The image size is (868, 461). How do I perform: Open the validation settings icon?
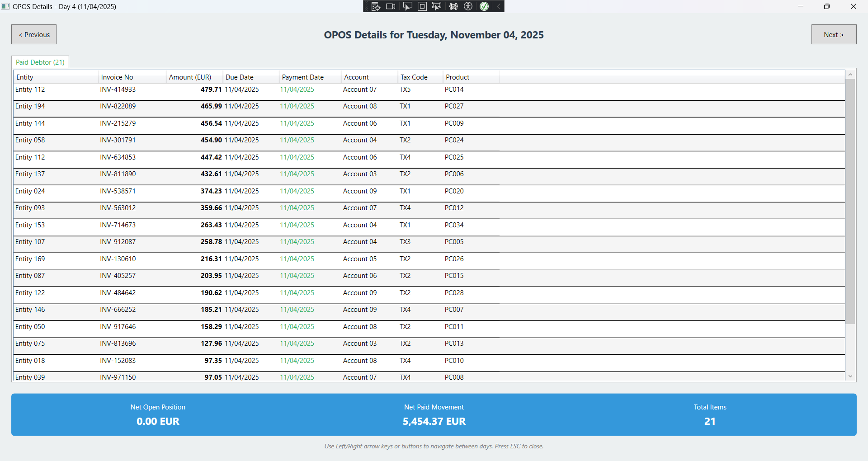pos(453,6)
